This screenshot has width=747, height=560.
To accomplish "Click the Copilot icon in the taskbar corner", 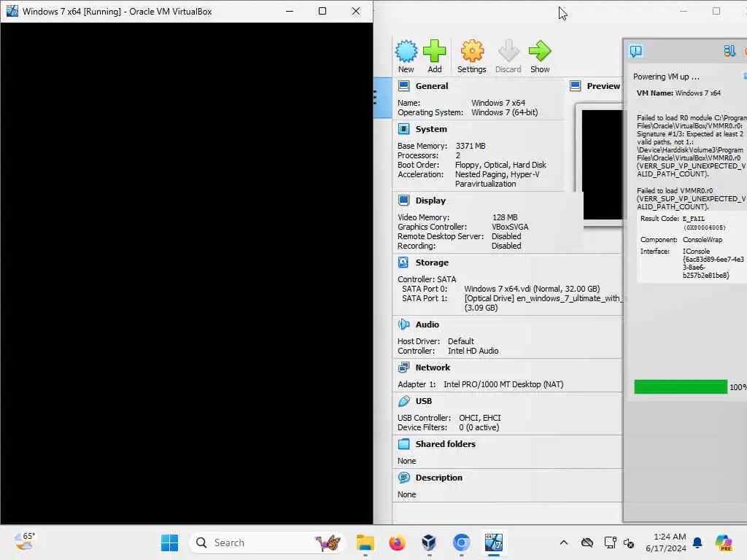I will tap(723, 542).
